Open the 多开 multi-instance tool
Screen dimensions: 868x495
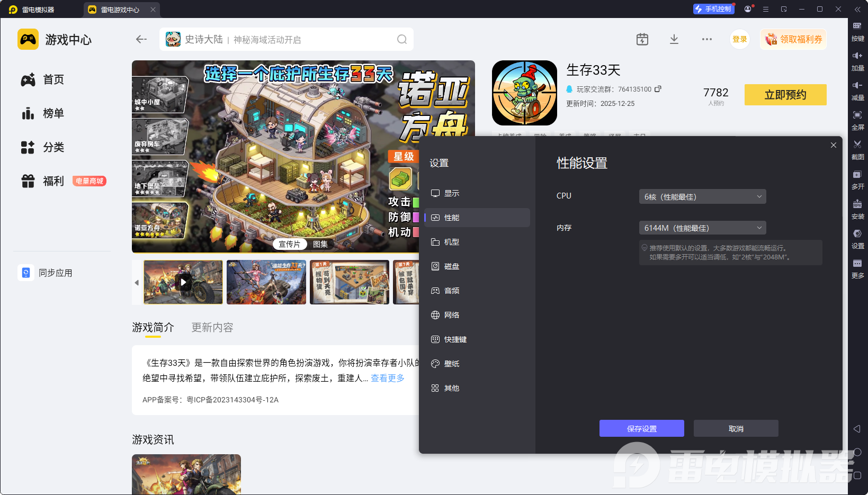(857, 179)
